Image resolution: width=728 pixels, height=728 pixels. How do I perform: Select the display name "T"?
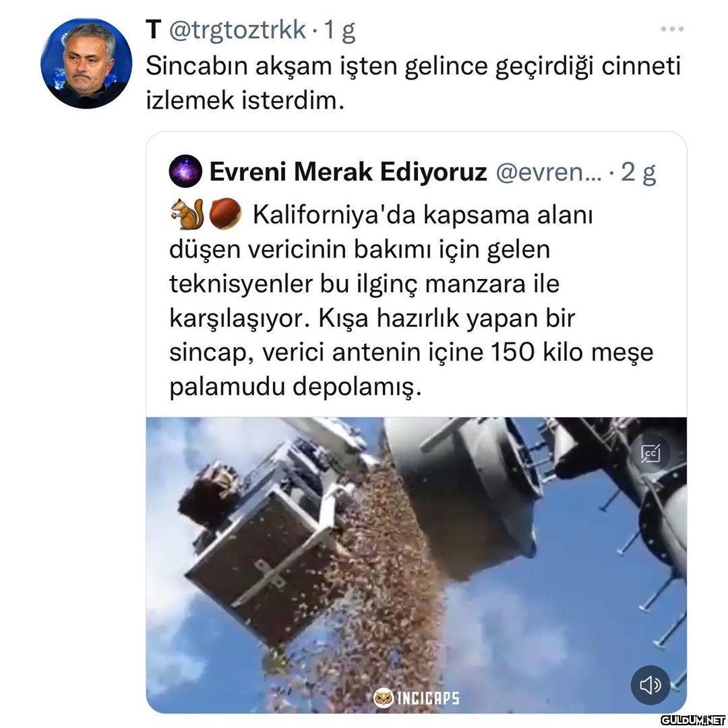153,30
